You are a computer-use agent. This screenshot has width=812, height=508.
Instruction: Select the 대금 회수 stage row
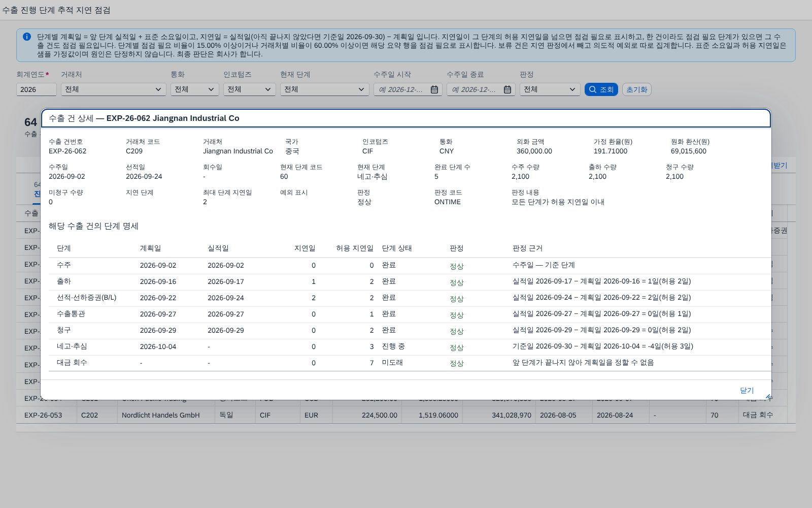click(x=410, y=363)
